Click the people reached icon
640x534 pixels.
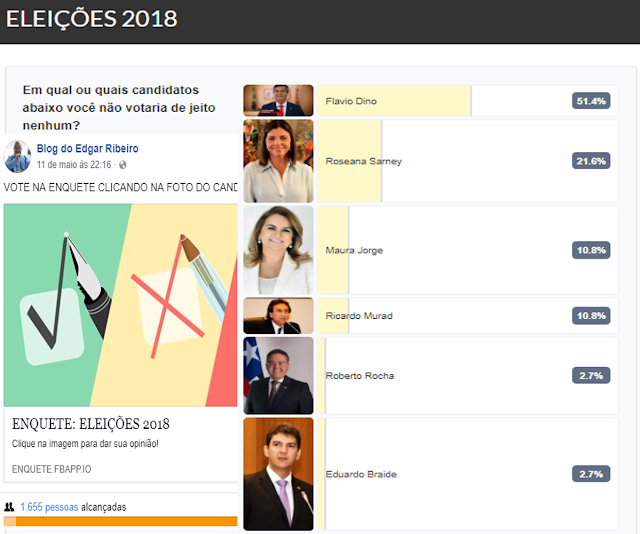tap(10, 507)
